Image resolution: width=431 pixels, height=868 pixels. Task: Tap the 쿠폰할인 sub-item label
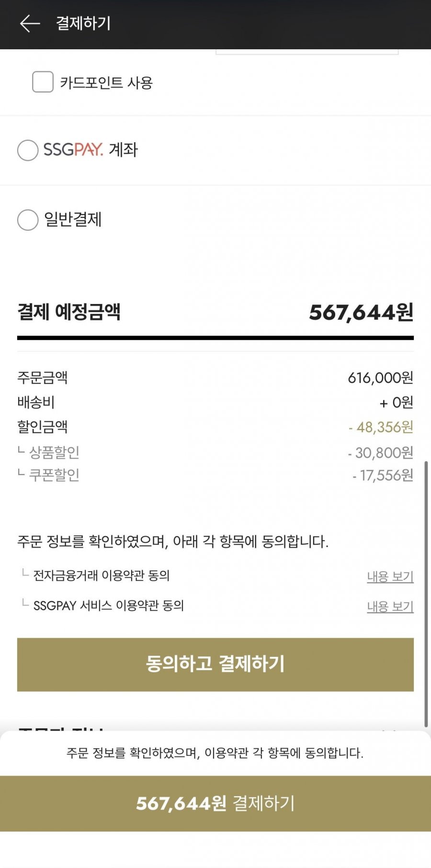(54, 475)
